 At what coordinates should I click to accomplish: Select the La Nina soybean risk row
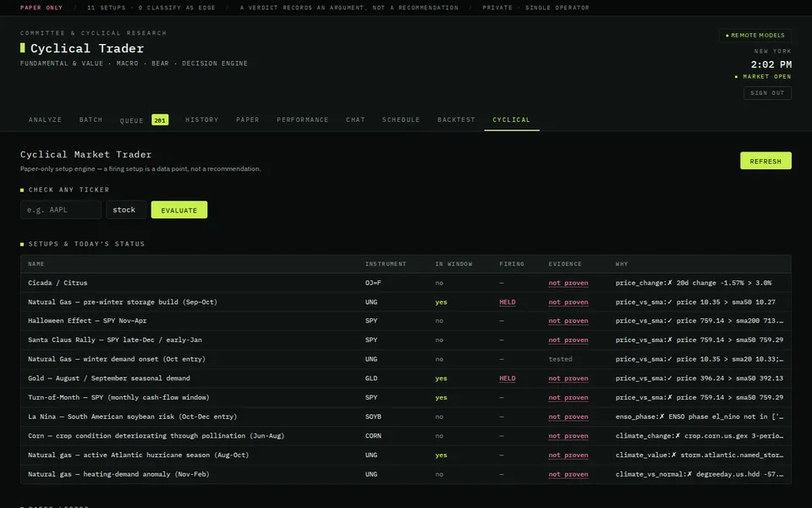[405, 417]
